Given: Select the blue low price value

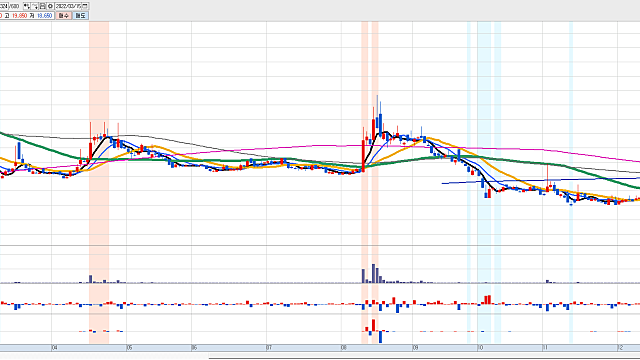Looking at the screenshot, I should click(x=44, y=16).
